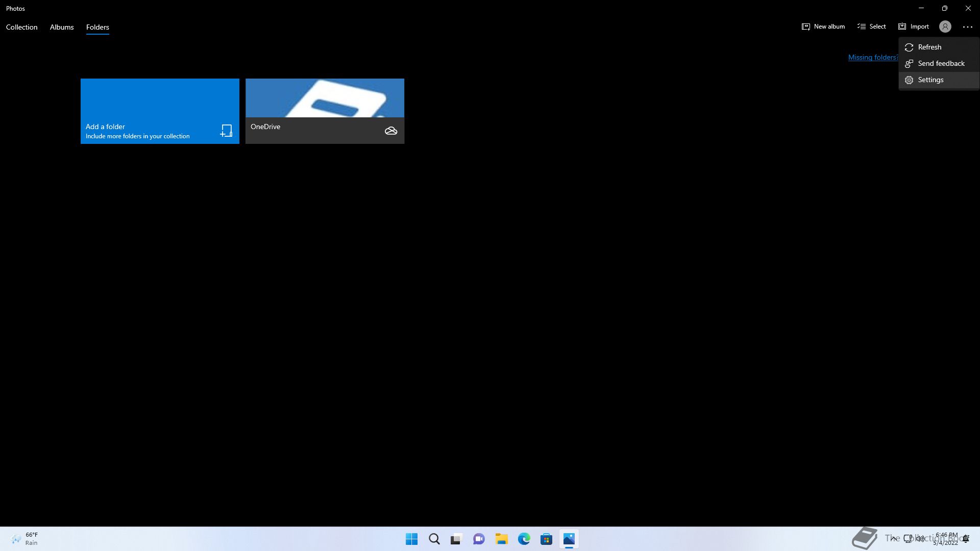
Task: Choose Send feedback from menu
Action: pos(941,63)
